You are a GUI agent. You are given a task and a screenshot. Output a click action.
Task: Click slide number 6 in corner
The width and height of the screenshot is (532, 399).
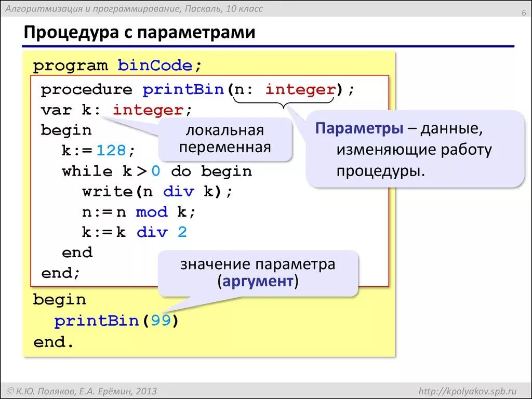[x=524, y=13]
